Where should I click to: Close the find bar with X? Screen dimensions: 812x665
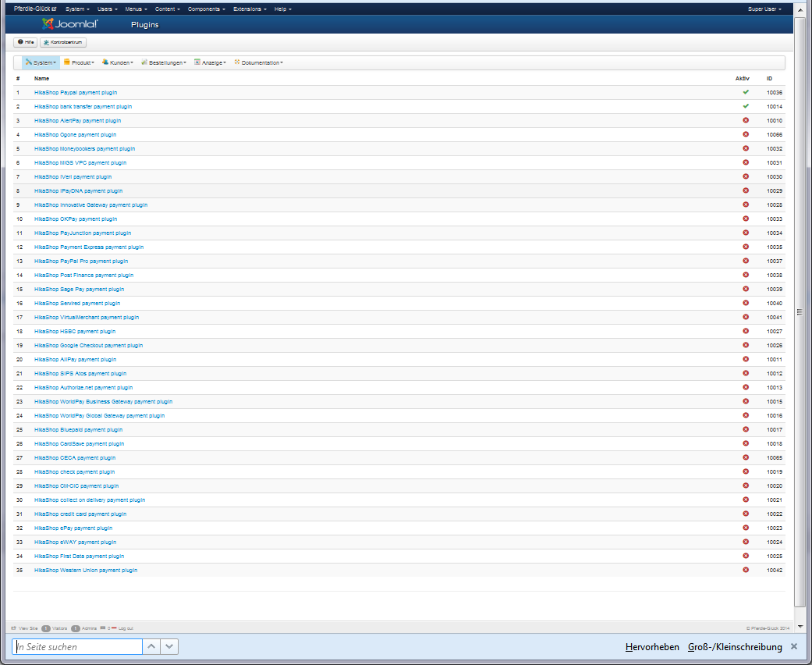click(x=794, y=646)
